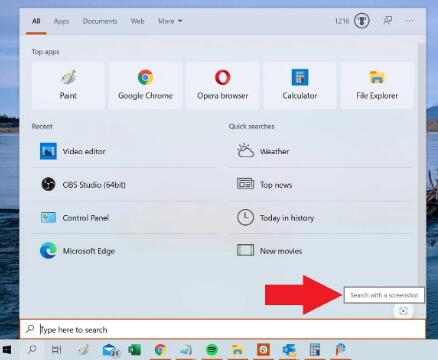This screenshot has height=360, width=438.
Task: Run the Weather quick search
Action: 321,151
